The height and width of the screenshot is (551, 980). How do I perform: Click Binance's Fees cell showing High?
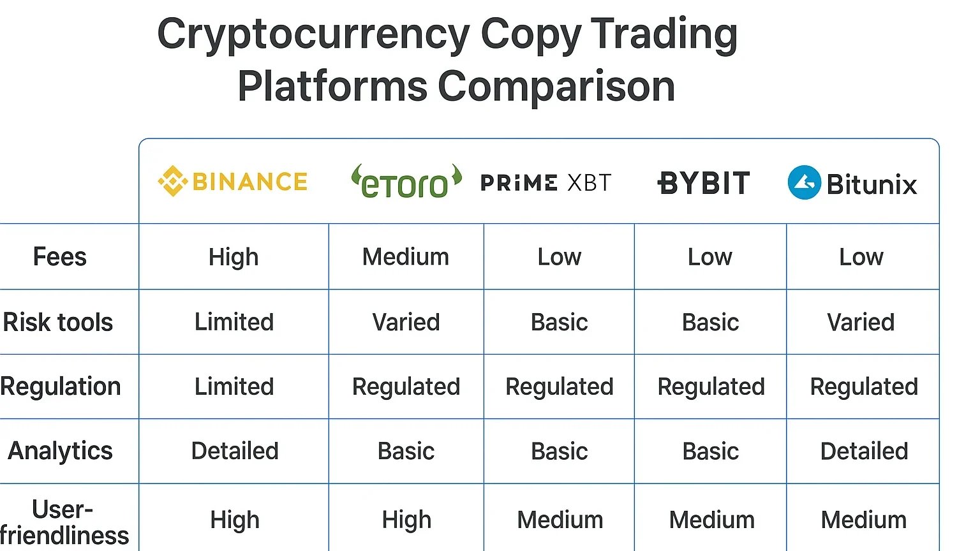click(234, 257)
